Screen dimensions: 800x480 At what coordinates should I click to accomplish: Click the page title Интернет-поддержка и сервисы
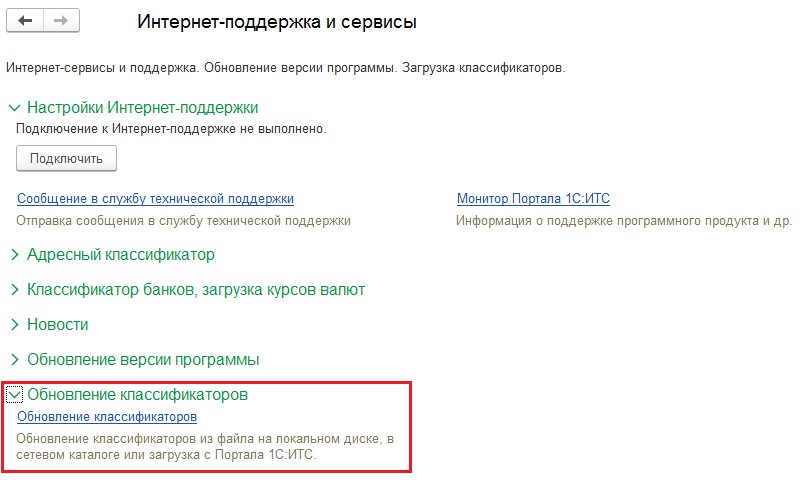point(277,22)
